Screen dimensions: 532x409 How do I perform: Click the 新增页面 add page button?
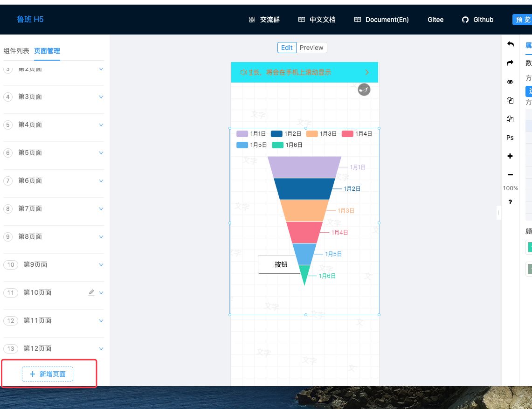coord(48,374)
